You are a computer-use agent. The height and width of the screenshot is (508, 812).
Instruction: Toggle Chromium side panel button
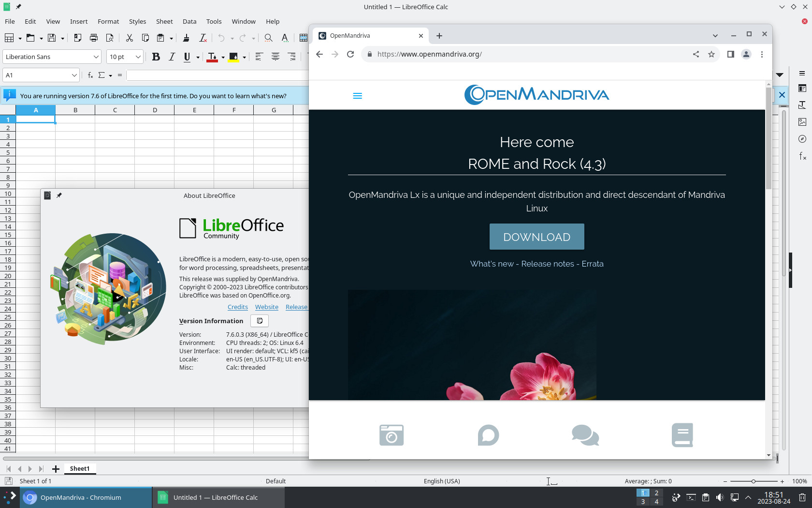click(x=731, y=54)
